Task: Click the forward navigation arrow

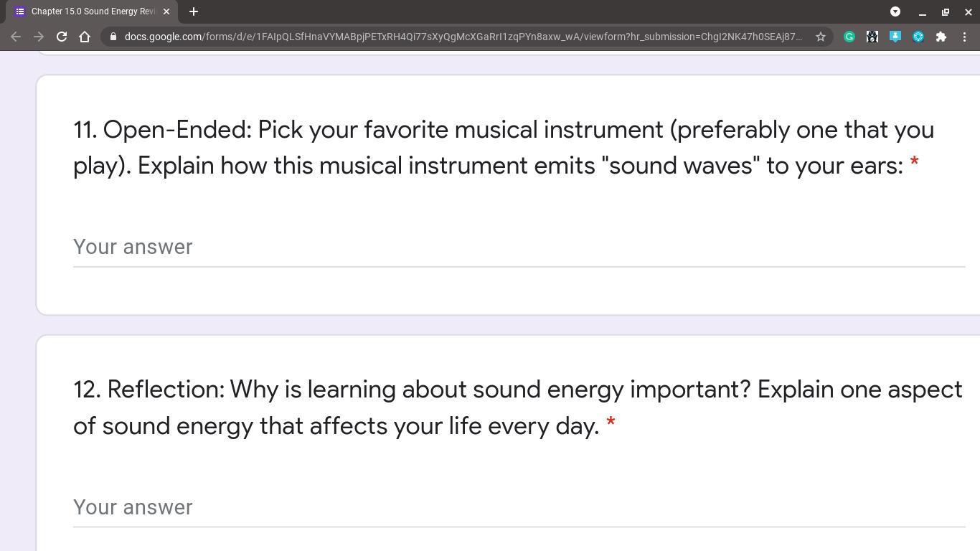Action: pyautogui.click(x=39, y=37)
